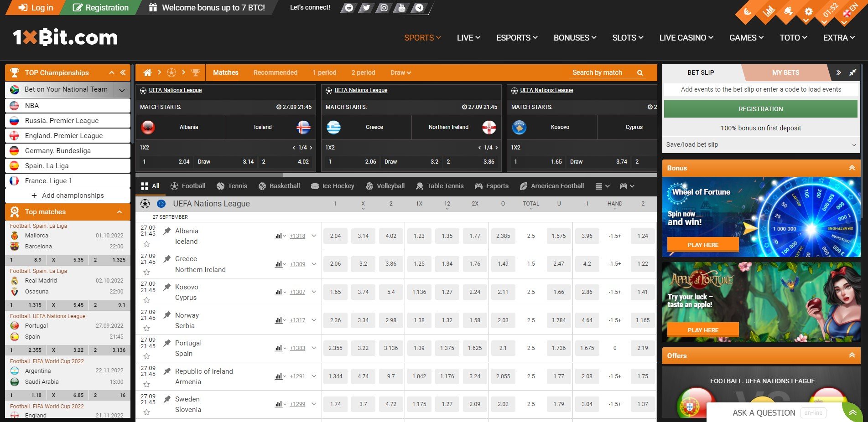Click Log in at top left
The height and width of the screenshot is (422, 868).
pos(36,8)
